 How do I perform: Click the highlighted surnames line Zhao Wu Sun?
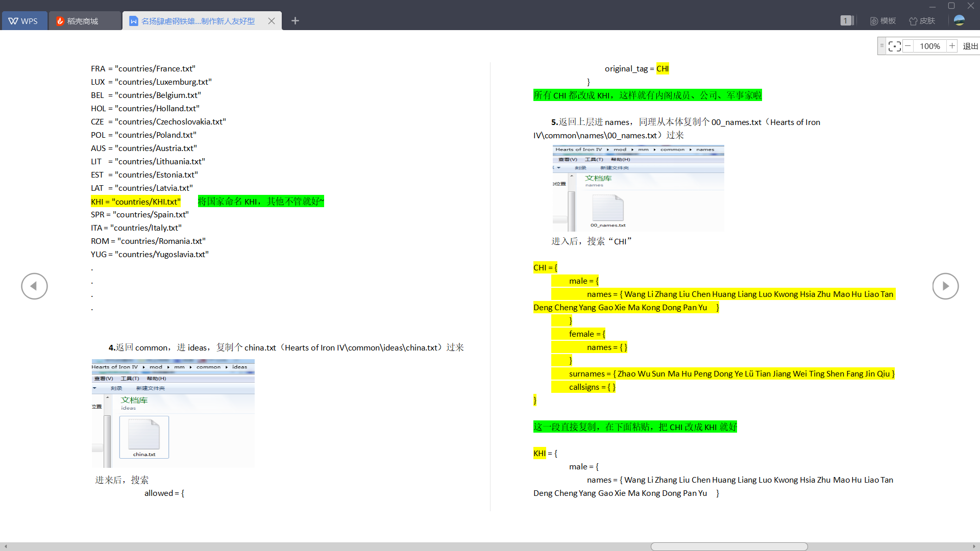click(x=723, y=373)
